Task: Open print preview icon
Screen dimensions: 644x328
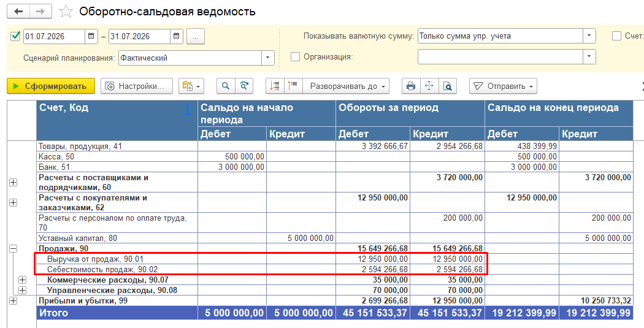Action: pos(448,86)
